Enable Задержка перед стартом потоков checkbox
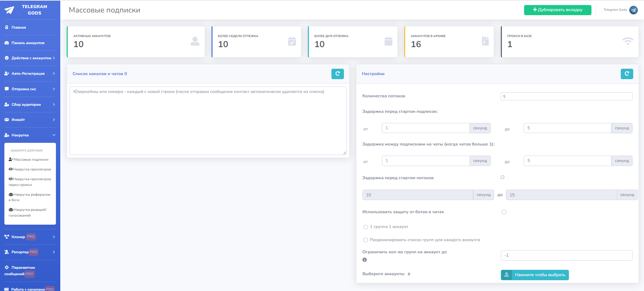 click(503, 177)
